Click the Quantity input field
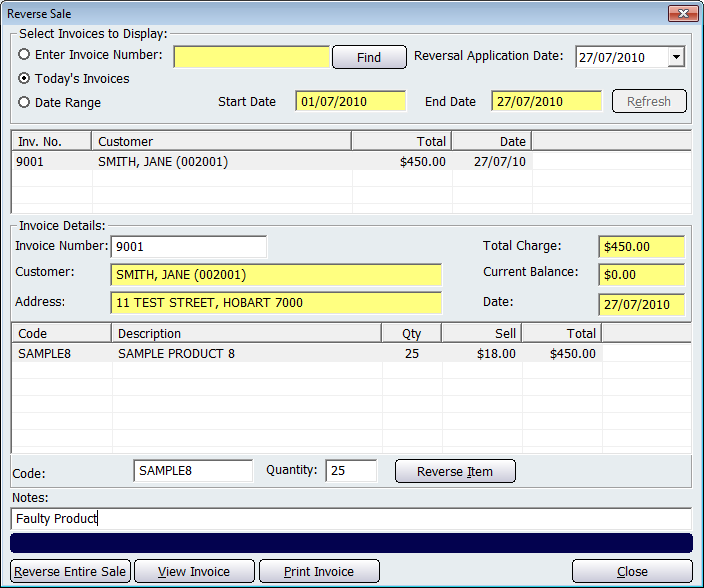 pyautogui.click(x=351, y=471)
